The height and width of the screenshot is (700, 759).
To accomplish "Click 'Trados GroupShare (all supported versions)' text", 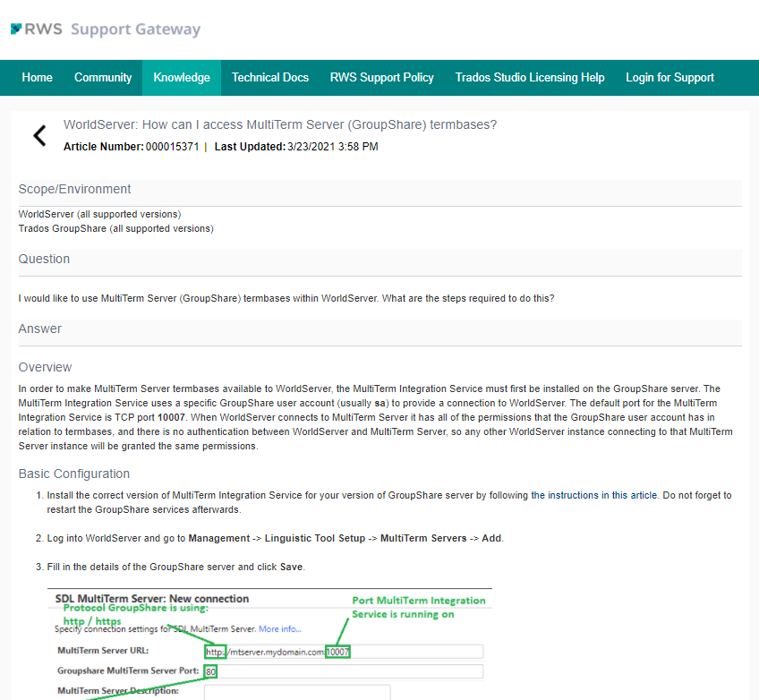I will [x=115, y=228].
